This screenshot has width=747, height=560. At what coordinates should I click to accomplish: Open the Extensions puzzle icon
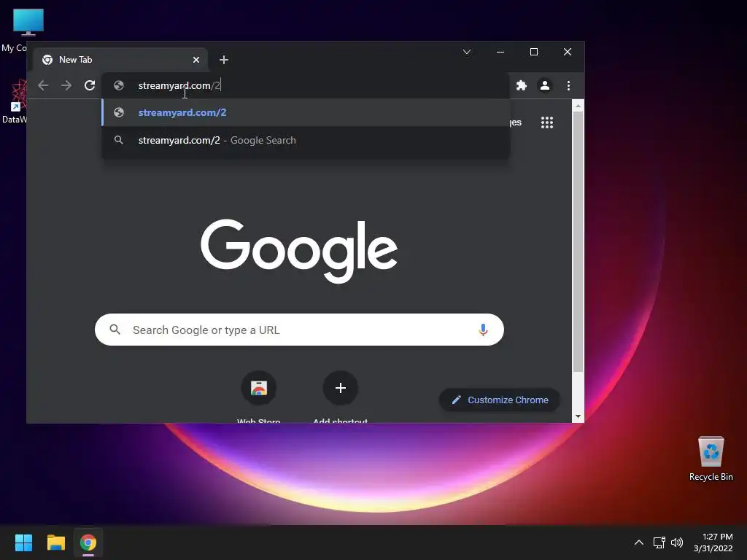pyautogui.click(x=522, y=85)
